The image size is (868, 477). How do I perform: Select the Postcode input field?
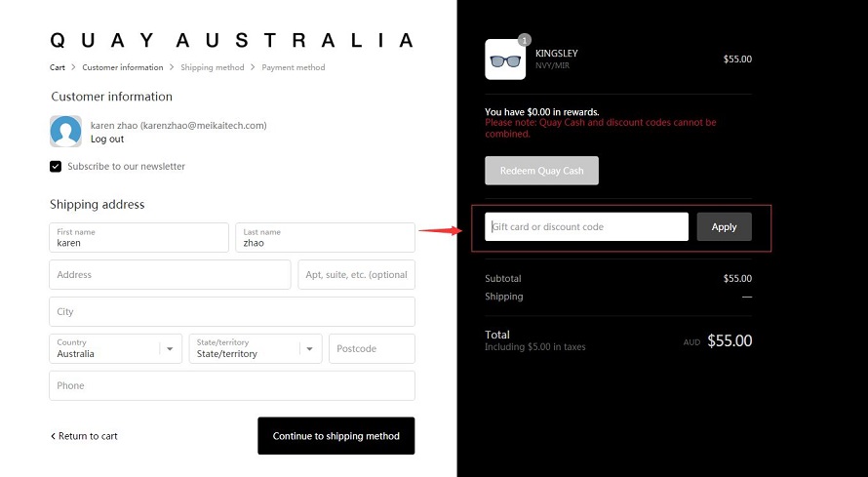point(372,348)
